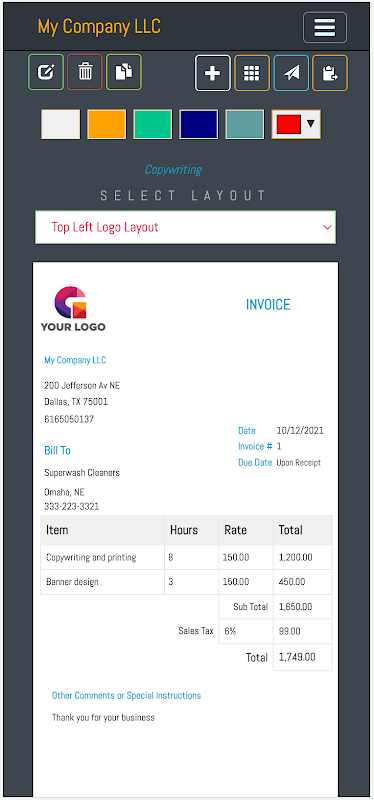Select the orange color swatch
The image size is (374, 800).
[x=107, y=124]
